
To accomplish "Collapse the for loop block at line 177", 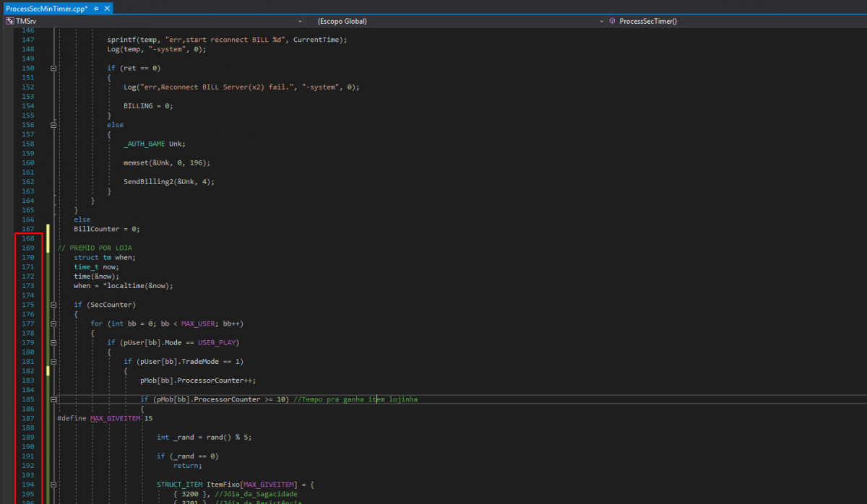I will coord(53,323).
